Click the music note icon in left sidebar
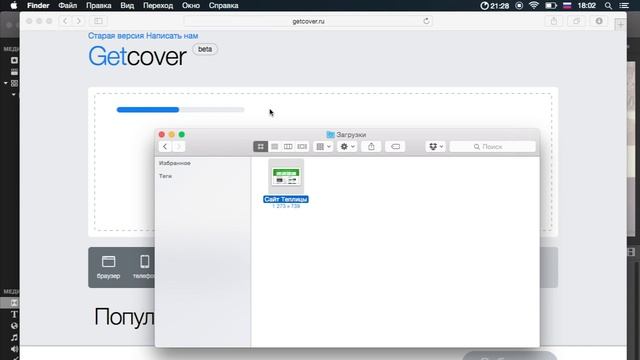The height and width of the screenshot is (360, 640). click(x=14, y=337)
